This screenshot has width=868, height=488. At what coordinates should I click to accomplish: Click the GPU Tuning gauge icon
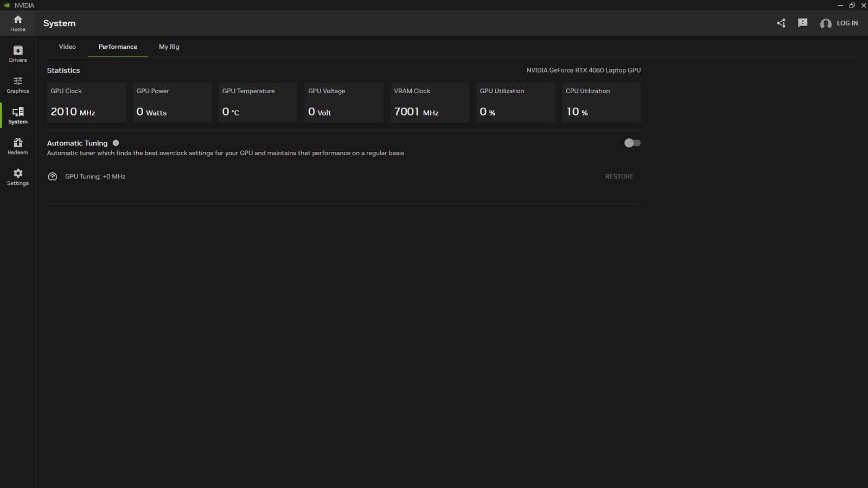pos(52,176)
